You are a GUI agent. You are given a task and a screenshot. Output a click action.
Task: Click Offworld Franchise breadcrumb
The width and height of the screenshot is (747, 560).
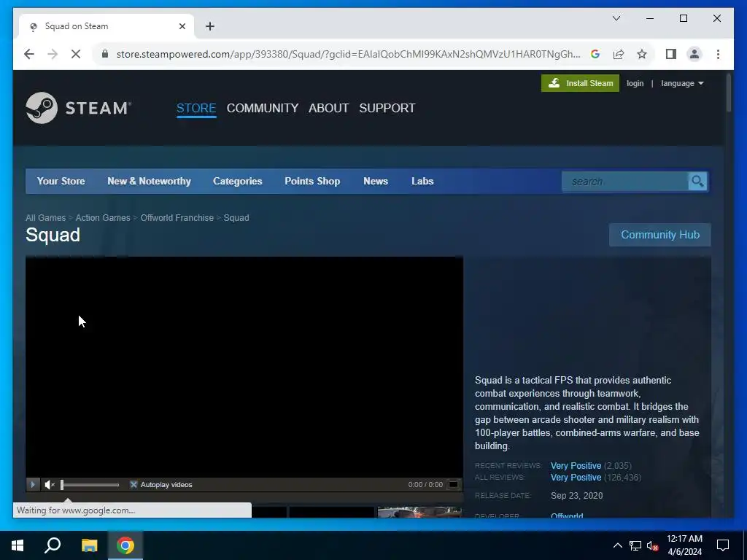[177, 217]
